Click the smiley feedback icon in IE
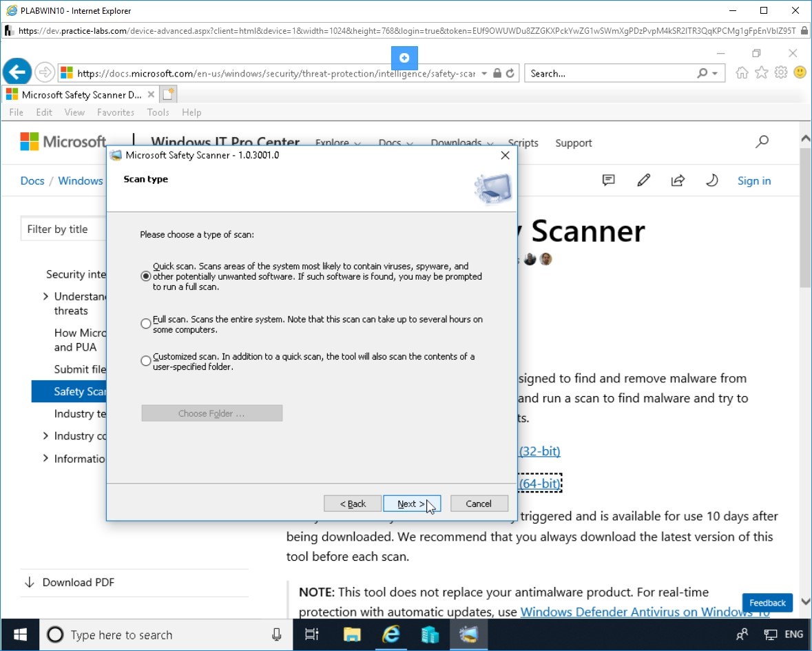The height and width of the screenshot is (651, 812). coord(800,73)
